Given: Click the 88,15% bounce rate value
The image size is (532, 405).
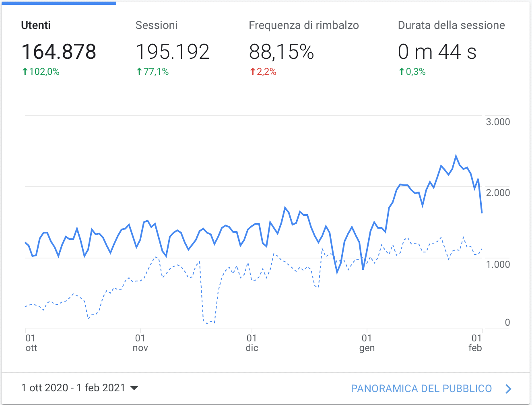Looking at the screenshot, I should pyautogui.click(x=281, y=52).
